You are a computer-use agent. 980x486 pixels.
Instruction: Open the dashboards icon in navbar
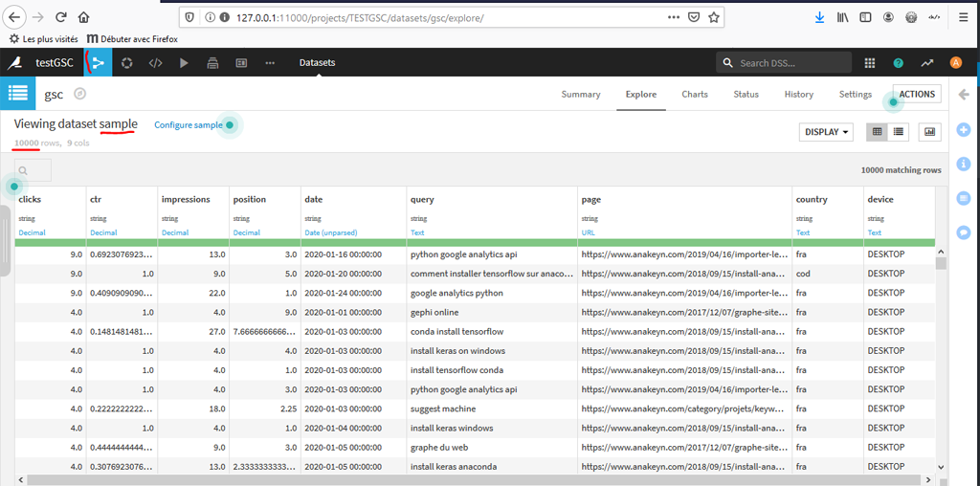click(241, 62)
